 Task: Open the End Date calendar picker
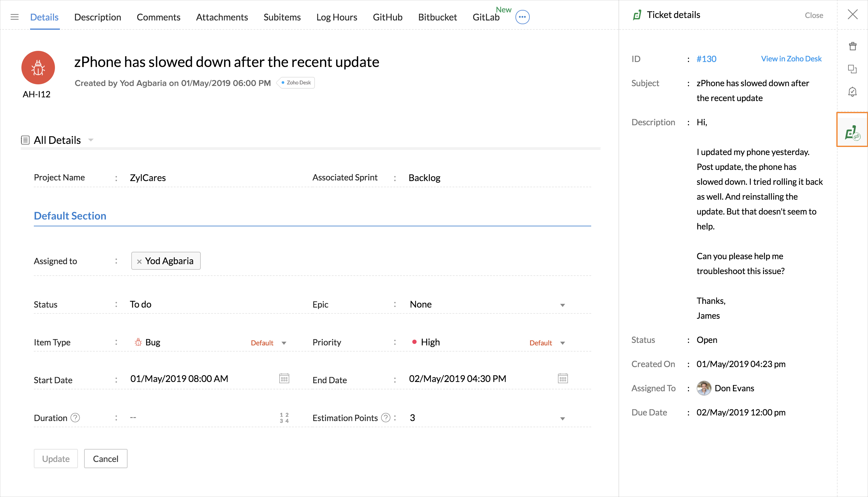[563, 378]
